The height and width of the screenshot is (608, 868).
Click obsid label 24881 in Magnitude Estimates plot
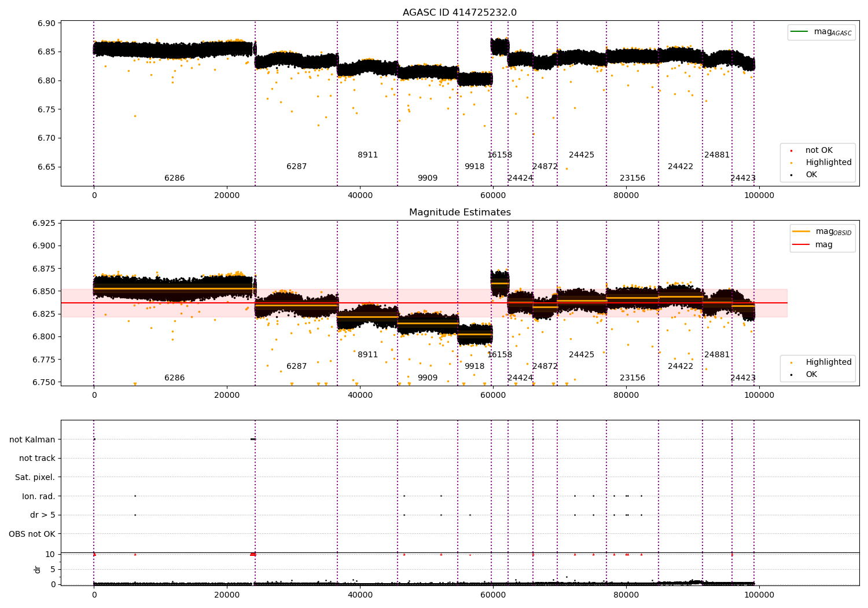coord(717,355)
